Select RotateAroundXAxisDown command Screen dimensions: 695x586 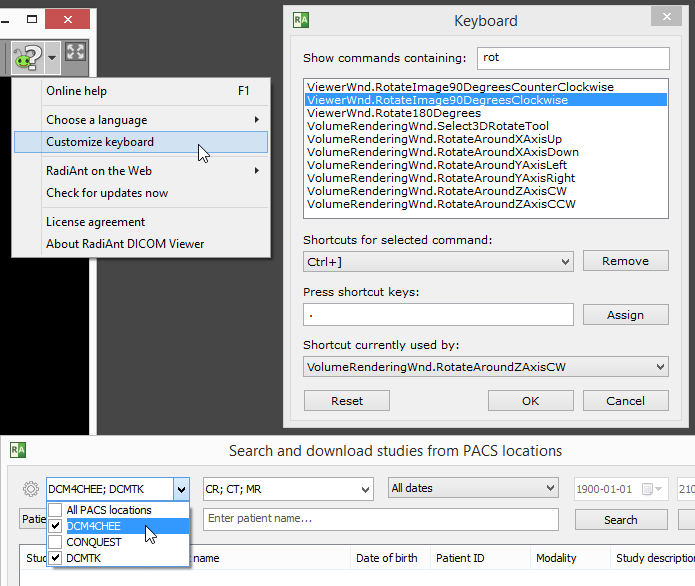tap(486, 152)
